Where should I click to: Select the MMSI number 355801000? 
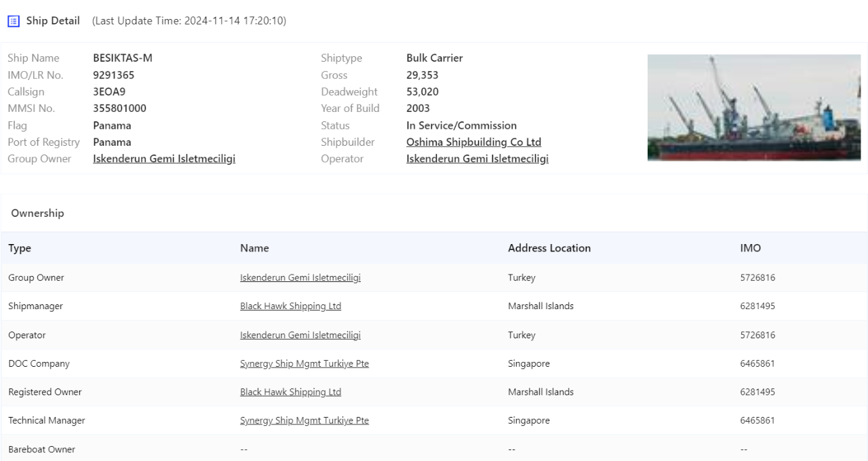tap(119, 108)
